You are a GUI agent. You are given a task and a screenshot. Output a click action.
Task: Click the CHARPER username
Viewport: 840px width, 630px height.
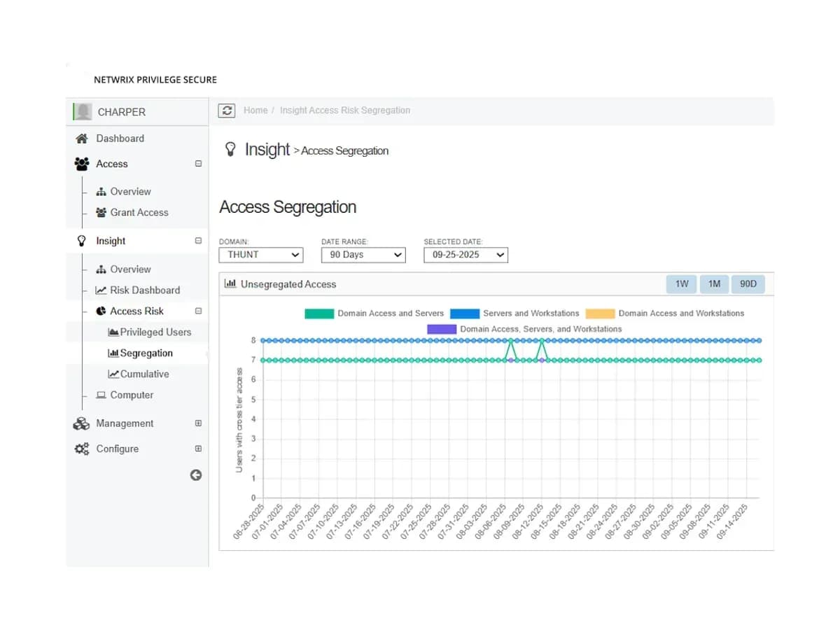tap(122, 112)
